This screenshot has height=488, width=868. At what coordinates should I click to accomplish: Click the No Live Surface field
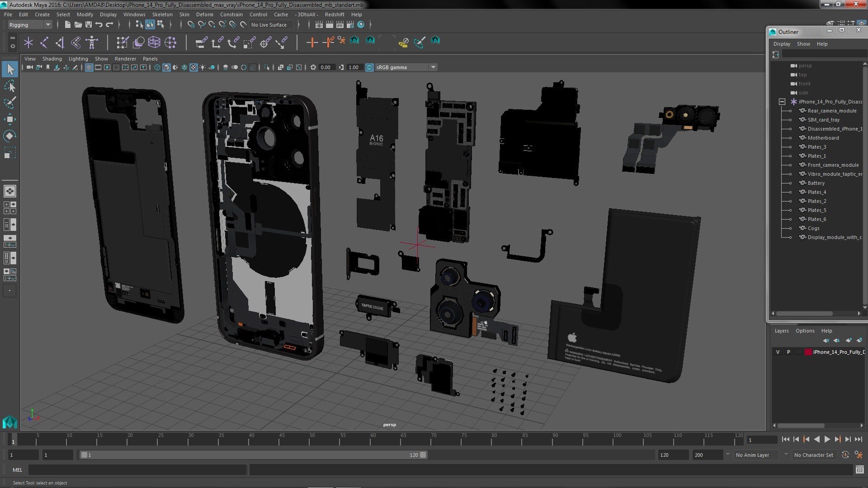click(x=271, y=25)
